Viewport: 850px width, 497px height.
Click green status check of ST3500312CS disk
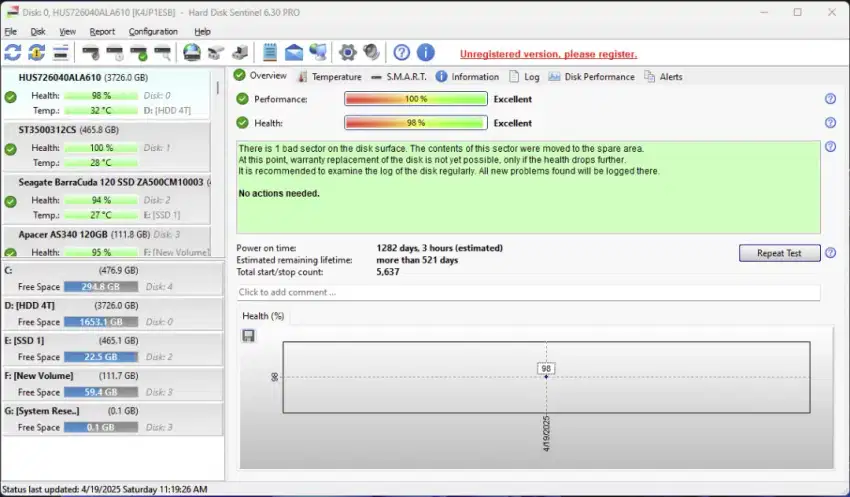click(10, 149)
